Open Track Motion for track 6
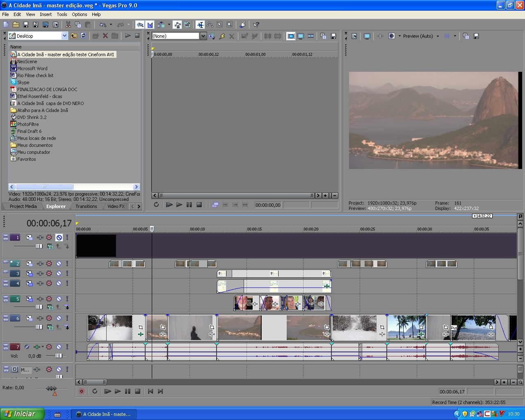The width and height of the screenshot is (525, 420). pyautogui.click(x=30, y=318)
